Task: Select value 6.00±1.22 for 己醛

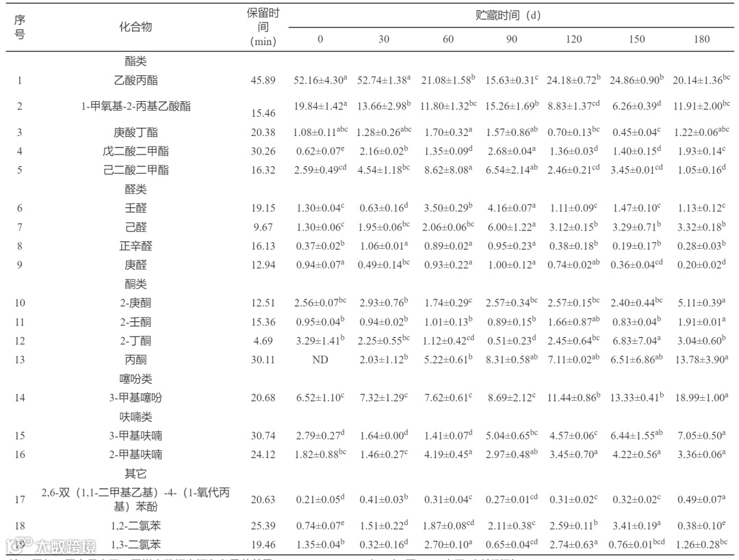Action: (x=511, y=226)
